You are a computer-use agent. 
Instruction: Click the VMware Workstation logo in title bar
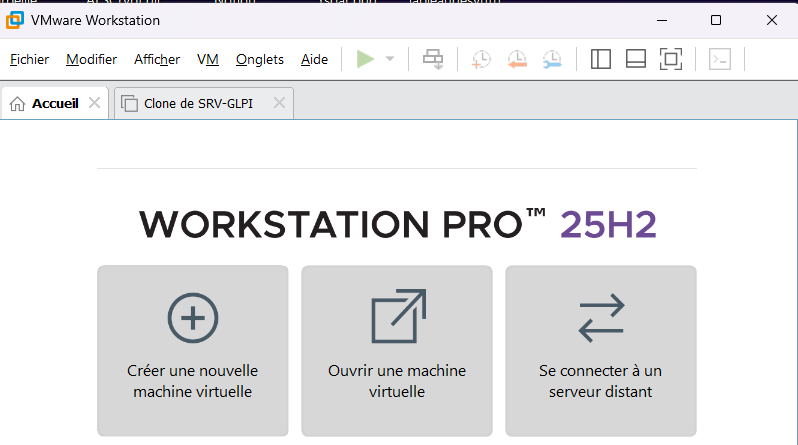point(15,20)
